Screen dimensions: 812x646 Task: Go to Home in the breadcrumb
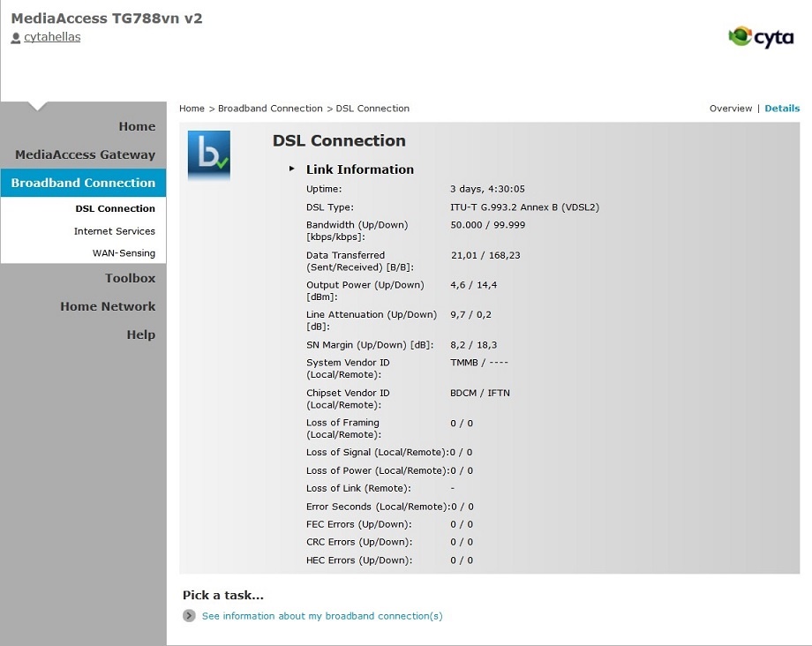tap(192, 109)
